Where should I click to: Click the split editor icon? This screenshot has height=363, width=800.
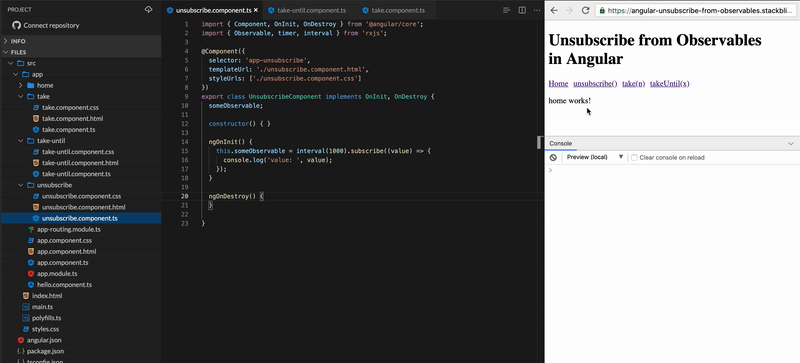pos(522,10)
